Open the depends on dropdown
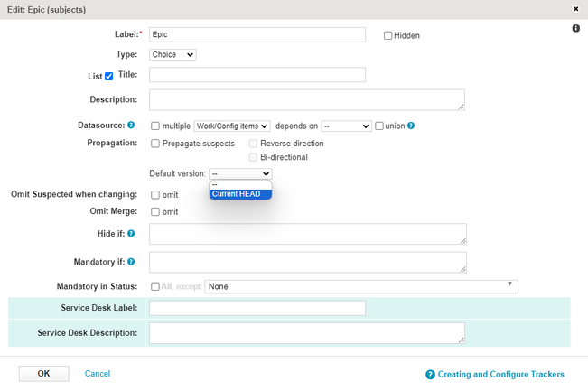This screenshot has height=391, width=588. tap(346, 126)
